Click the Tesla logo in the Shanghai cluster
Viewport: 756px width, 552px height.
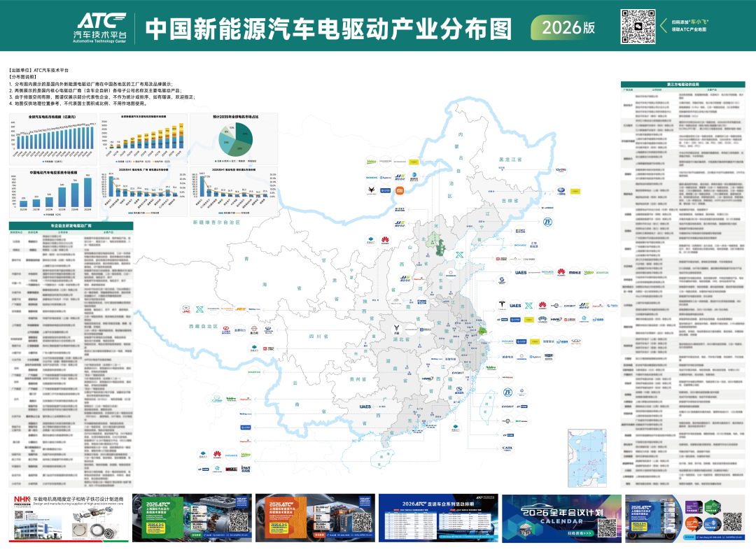click(502, 306)
